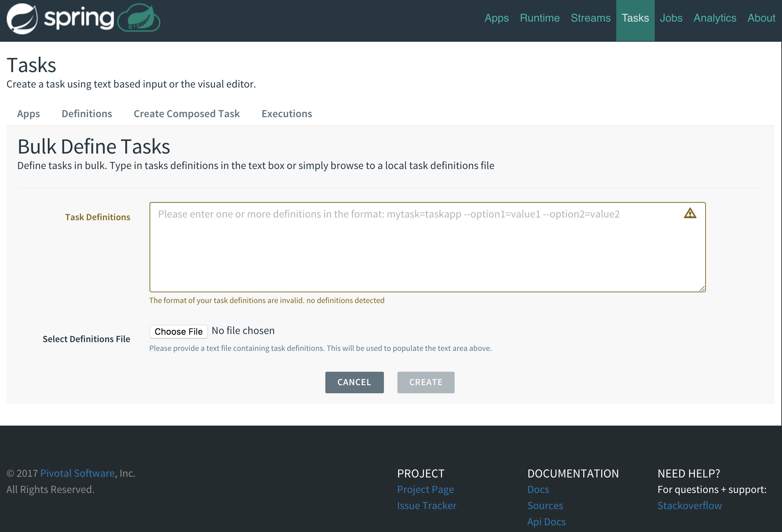Click the warning triangle in text area
This screenshot has height=532, width=782.
[x=690, y=213]
